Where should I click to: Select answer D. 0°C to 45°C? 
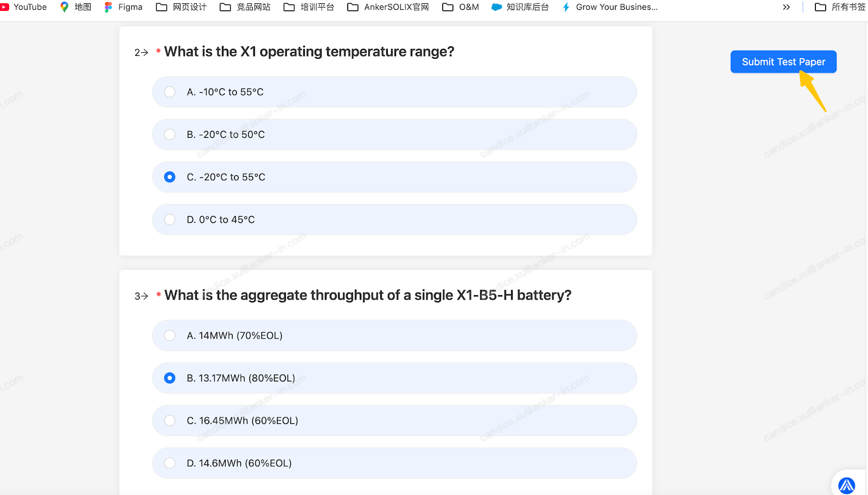click(170, 220)
